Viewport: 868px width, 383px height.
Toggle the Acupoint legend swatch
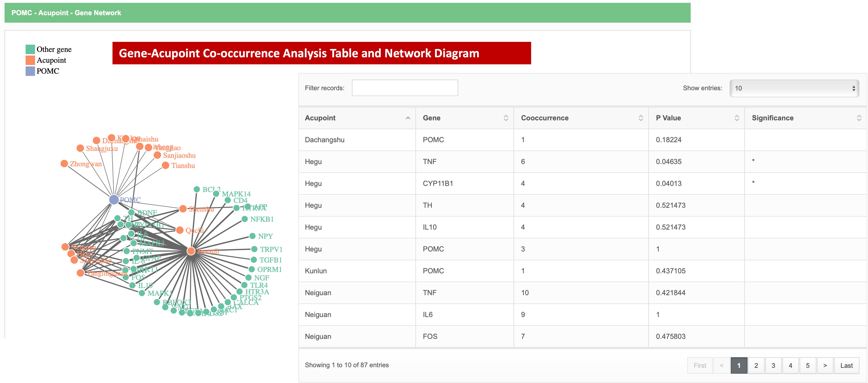point(30,60)
